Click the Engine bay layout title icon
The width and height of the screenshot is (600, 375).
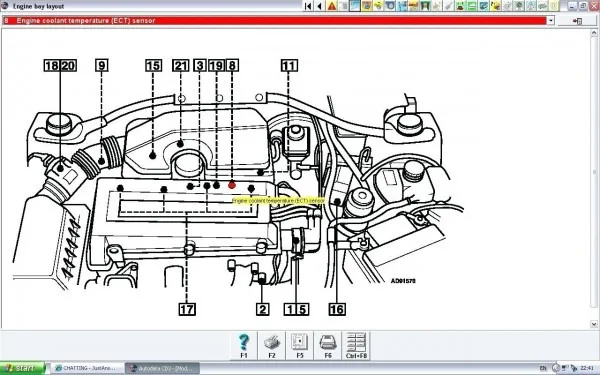(x=5, y=6)
